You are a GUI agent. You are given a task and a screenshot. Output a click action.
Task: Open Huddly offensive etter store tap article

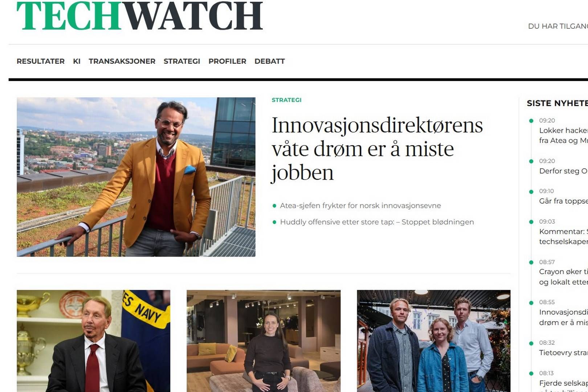tap(377, 222)
